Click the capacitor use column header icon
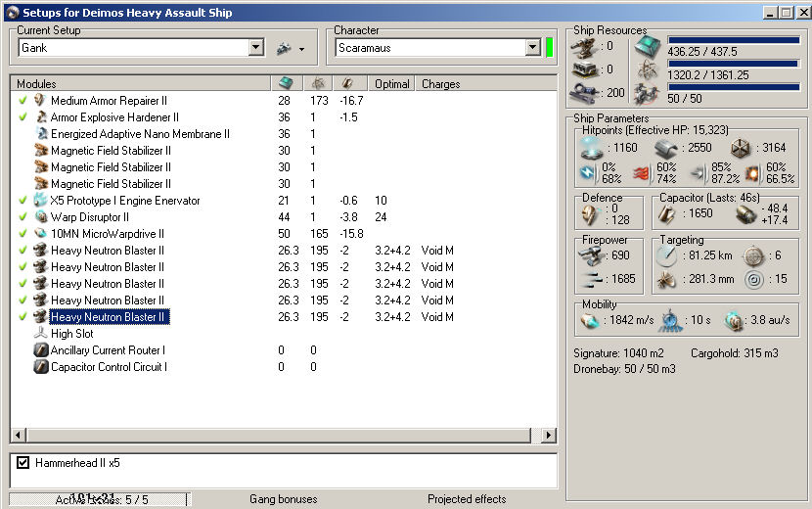The image size is (812, 509). pyautogui.click(x=347, y=83)
